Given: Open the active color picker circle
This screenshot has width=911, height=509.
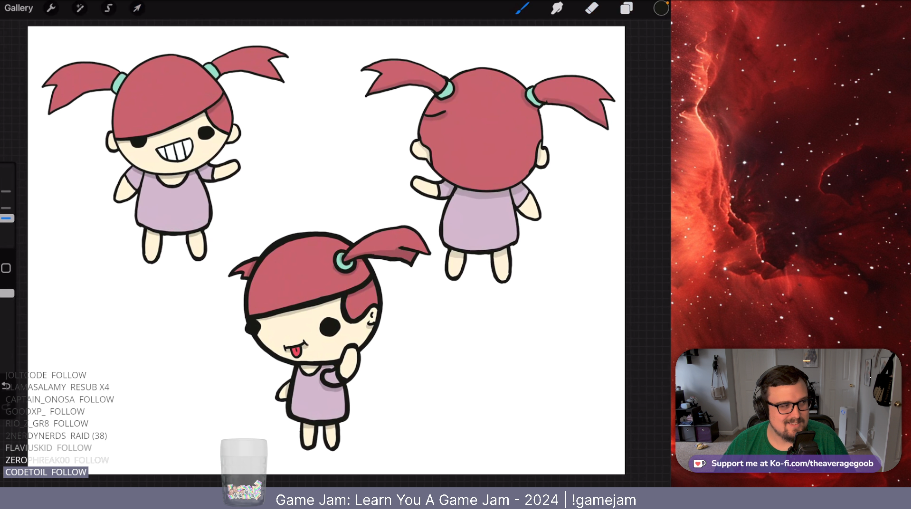Looking at the screenshot, I should (660, 8).
